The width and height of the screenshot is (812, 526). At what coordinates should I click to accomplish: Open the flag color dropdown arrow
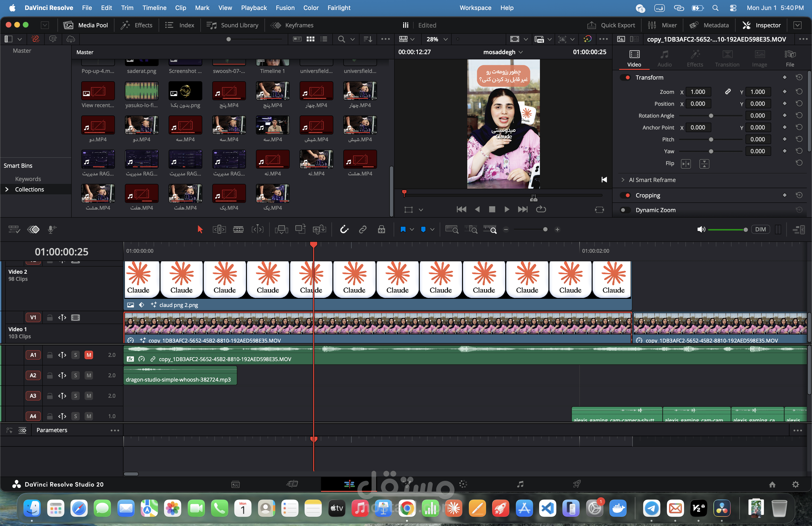tap(412, 229)
